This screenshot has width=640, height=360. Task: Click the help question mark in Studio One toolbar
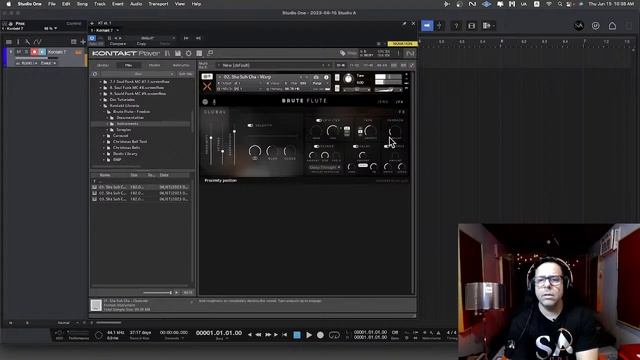coord(456,26)
